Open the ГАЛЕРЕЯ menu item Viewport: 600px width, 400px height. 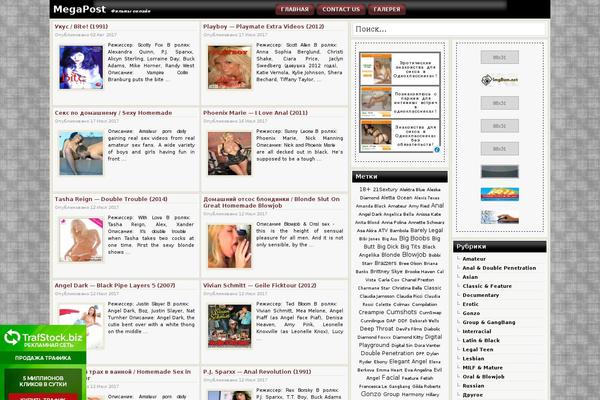[x=386, y=10]
